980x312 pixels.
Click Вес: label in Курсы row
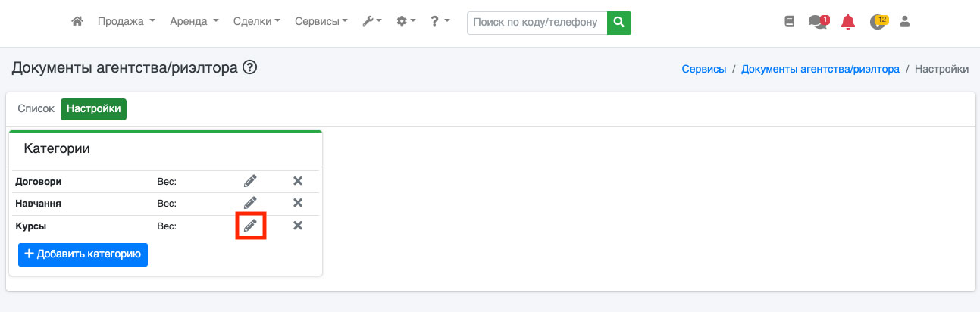click(x=167, y=226)
